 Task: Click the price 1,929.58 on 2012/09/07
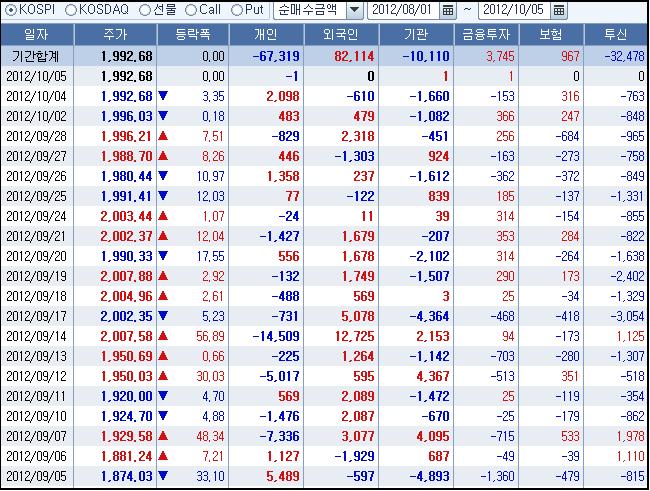click(x=126, y=436)
